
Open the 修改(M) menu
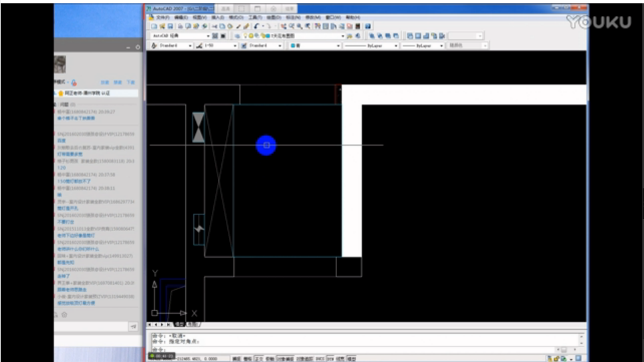coord(314,17)
